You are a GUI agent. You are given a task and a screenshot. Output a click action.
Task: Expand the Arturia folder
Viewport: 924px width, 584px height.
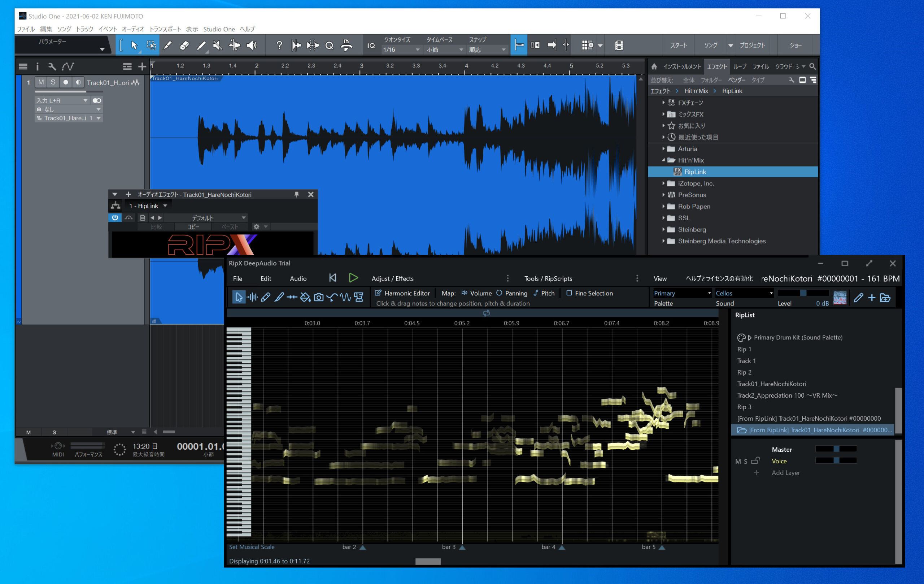pos(663,148)
